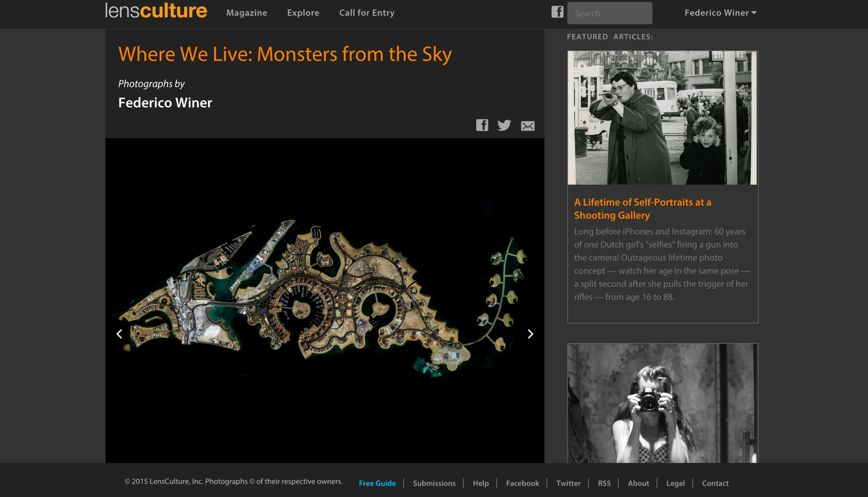
Task: Open the RSS footer link
Action: [x=604, y=483]
